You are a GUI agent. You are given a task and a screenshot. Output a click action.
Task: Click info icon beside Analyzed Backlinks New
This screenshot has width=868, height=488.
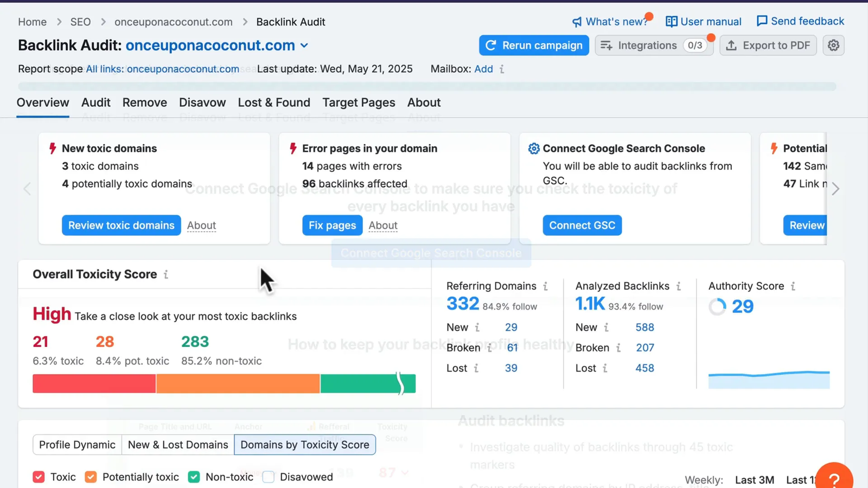[606, 328]
